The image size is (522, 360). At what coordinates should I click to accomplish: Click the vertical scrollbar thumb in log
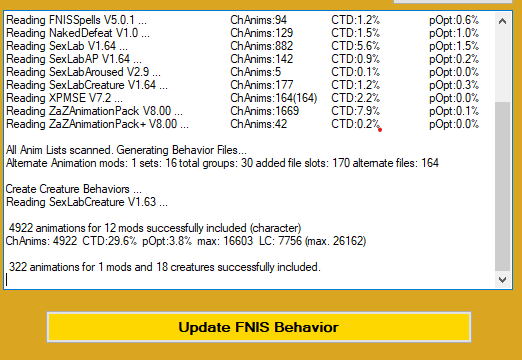(x=502, y=187)
